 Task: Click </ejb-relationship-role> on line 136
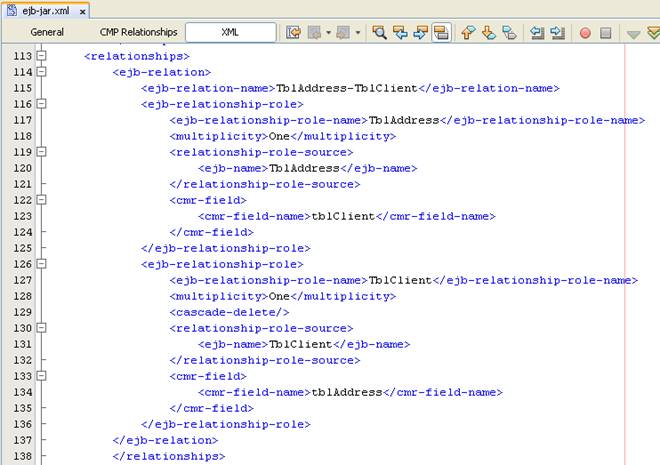[x=226, y=424]
